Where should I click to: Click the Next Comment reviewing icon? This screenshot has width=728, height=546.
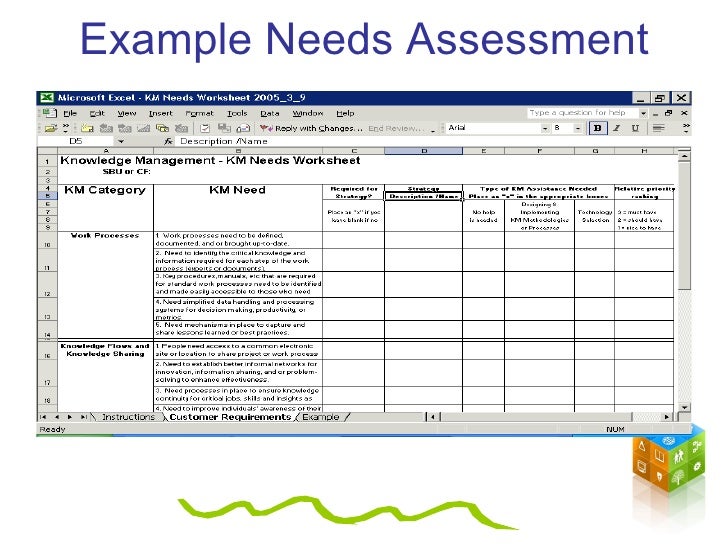tap(124, 128)
